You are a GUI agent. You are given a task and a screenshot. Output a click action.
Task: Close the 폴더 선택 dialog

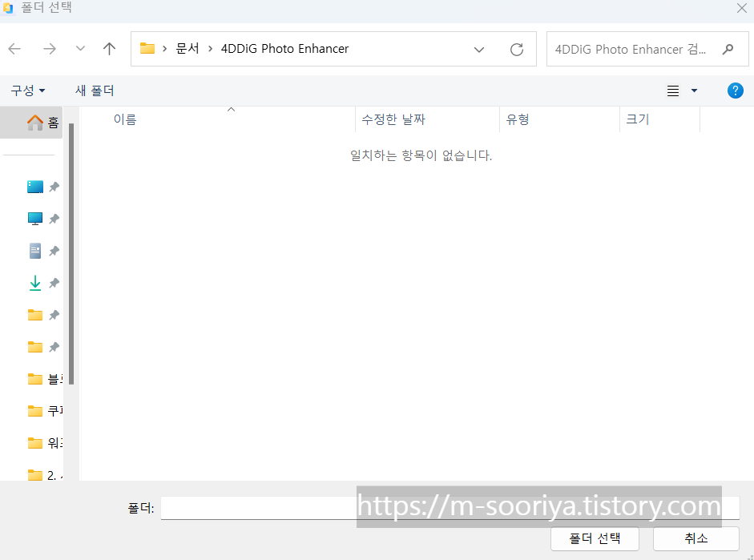pos(741,8)
